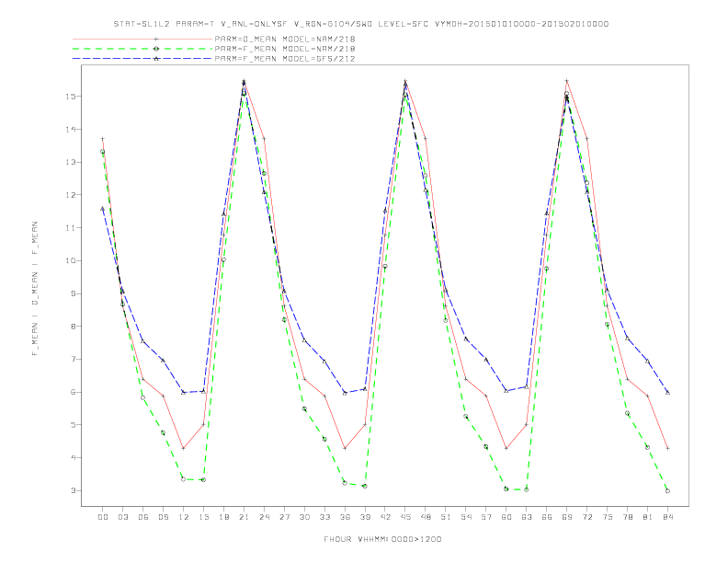Click the blue triangle marker in the legend

(156, 59)
